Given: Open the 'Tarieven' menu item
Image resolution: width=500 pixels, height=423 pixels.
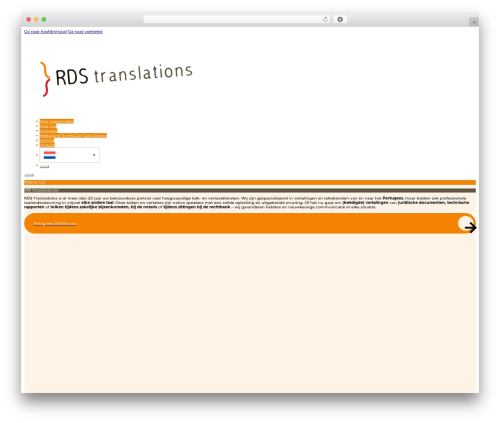Looking at the screenshot, I should pyautogui.click(x=48, y=131).
